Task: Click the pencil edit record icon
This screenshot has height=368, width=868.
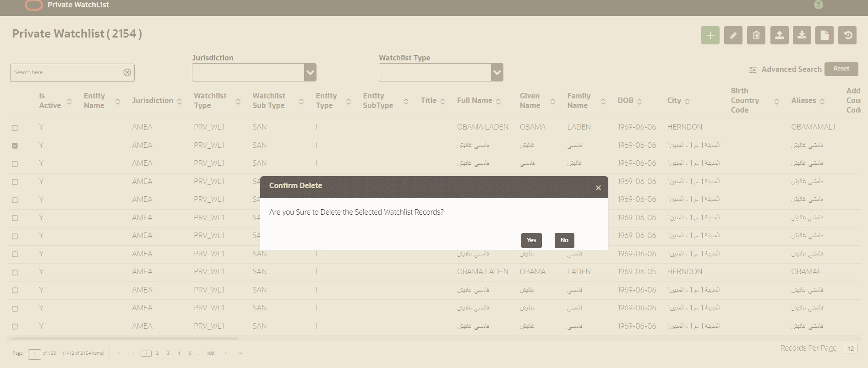Action: click(x=733, y=35)
